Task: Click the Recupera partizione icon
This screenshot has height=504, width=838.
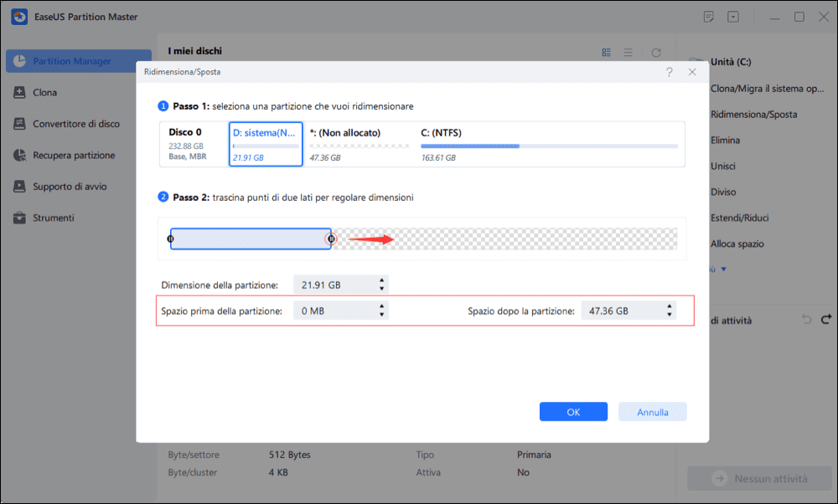Action: [19, 156]
